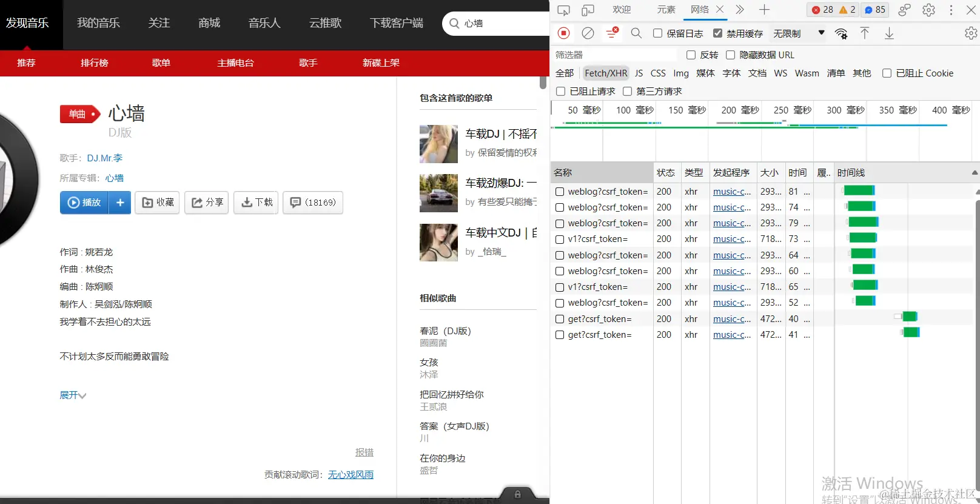This screenshot has width=980, height=504.
Task: Open the Network panel settings gear
Action: point(970,33)
